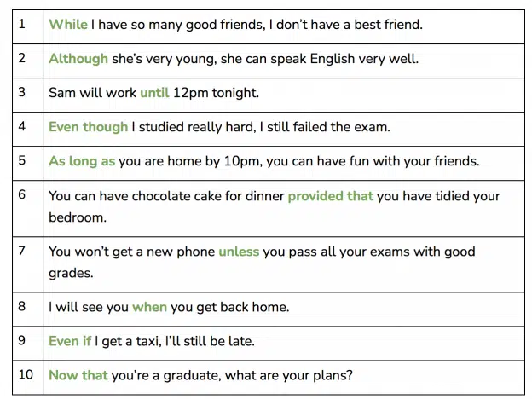The height and width of the screenshot is (399, 532).
Task: Click the green word "unless"
Action: [239, 252]
